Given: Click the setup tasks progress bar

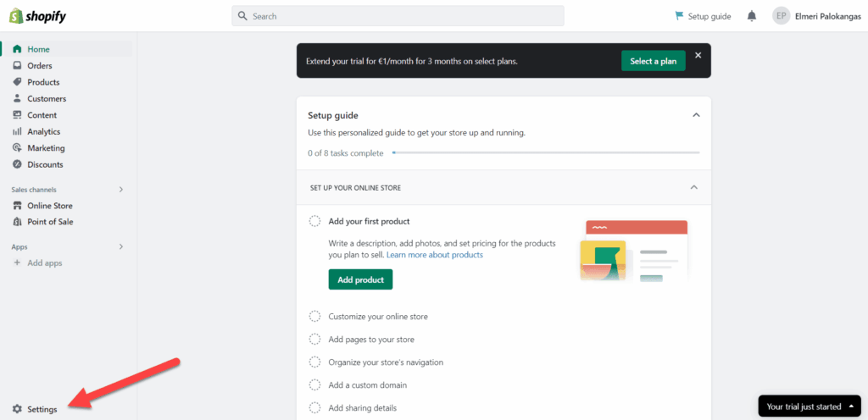Looking at the screenshot, I should pos(545,152).
